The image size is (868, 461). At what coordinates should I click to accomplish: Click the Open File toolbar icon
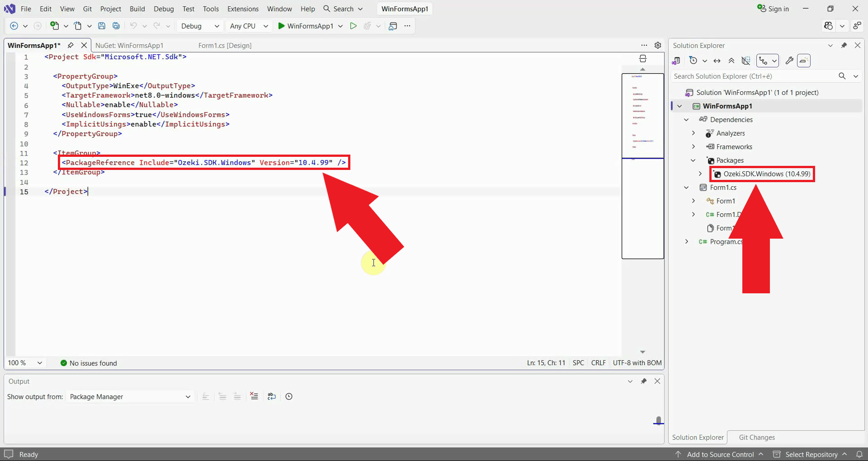pyautogui.click(x=78, y=26)
